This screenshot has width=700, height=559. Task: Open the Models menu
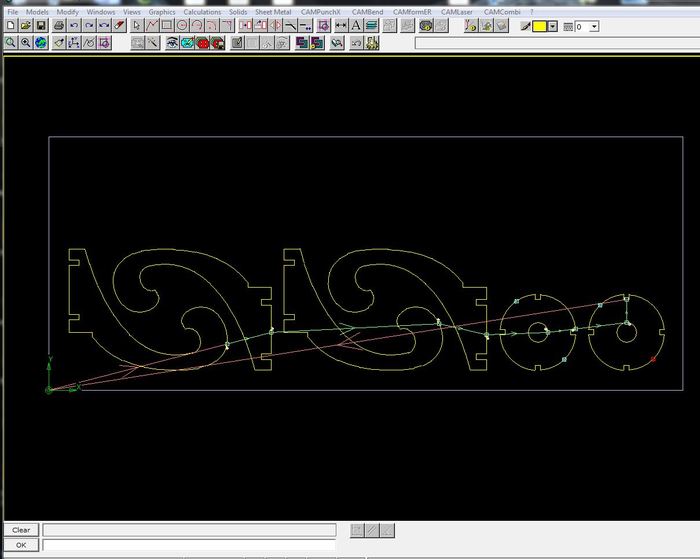[x=37, y=12]
